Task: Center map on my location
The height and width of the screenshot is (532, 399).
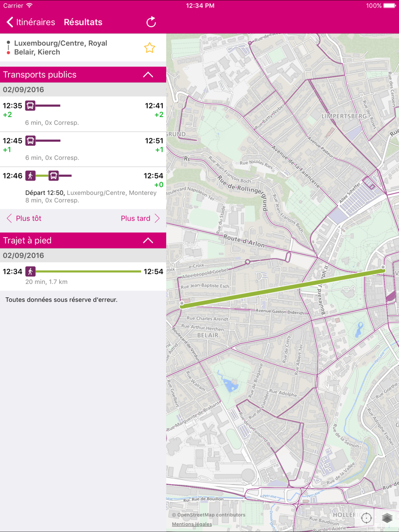Action: [366, 518]
